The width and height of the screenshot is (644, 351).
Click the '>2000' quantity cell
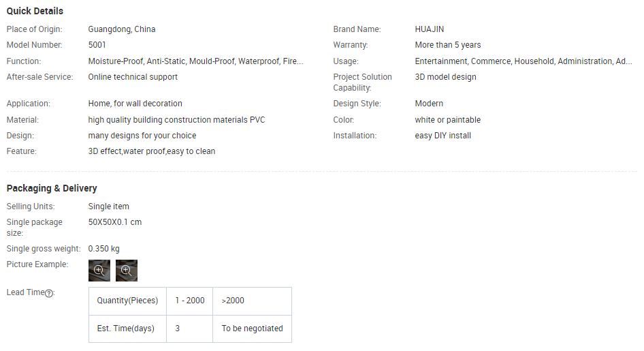click(233, 301)
